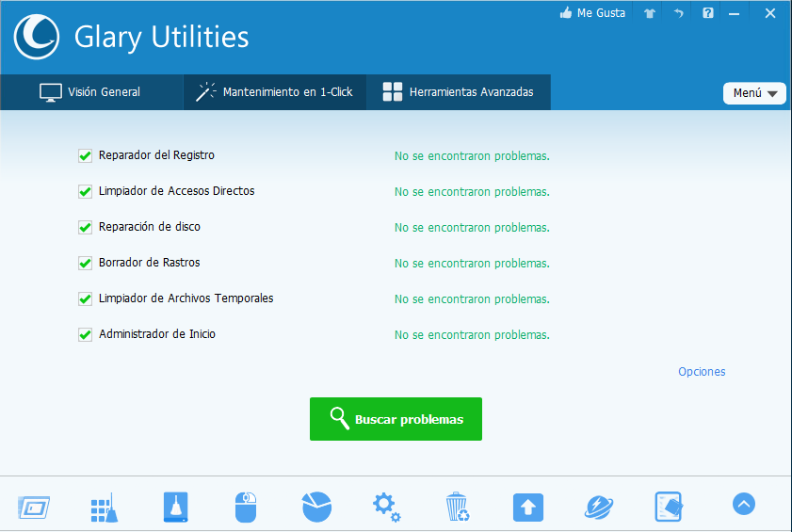Open the Herramientas Avanzadas tab
Image resolution: width=792 pixels, height=532 pixels.
(459, 92)
